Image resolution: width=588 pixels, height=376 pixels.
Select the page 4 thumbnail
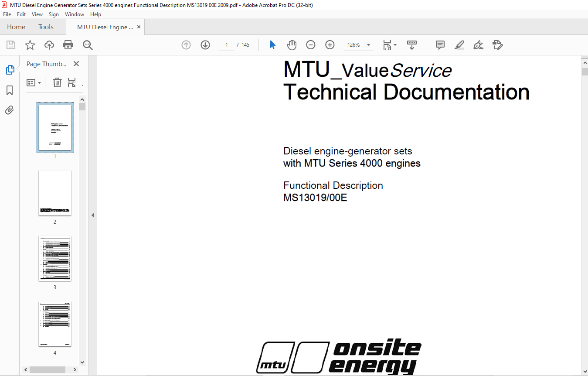click(x=55, y=324)
